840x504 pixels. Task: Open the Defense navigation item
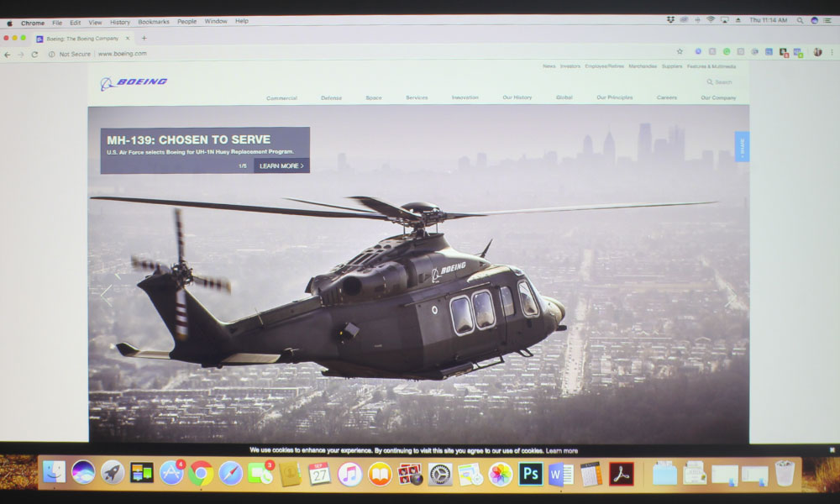click(x=332, y=98)
